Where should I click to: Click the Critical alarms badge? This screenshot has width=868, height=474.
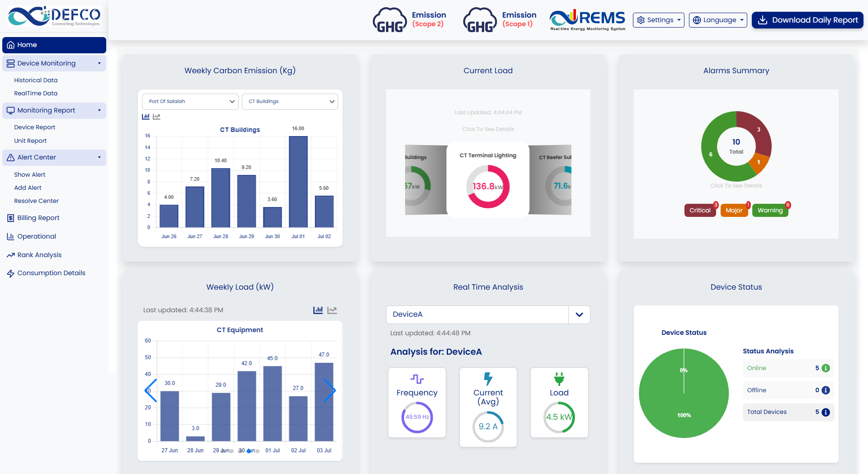click(x=700, y=211)
